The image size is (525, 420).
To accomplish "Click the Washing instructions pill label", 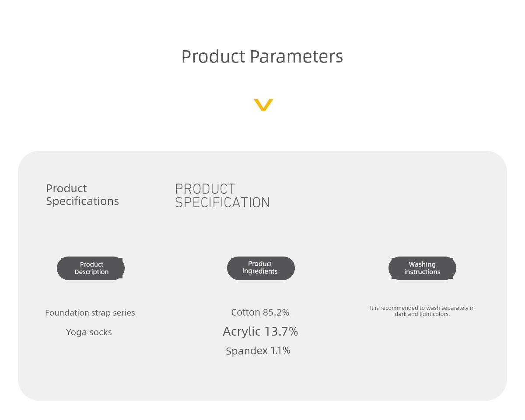I will 422,268.
